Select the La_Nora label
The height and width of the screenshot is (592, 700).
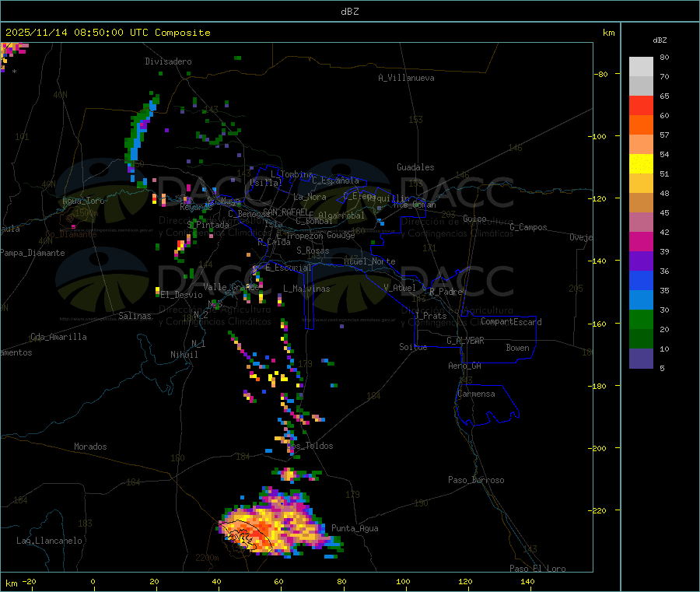pos(310,197)
